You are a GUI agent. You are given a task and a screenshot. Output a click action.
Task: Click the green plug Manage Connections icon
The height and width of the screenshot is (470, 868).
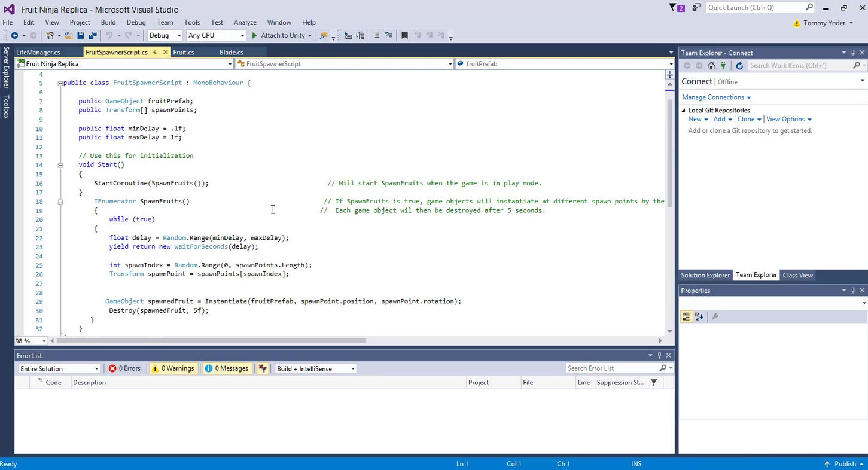tap(723, 65)
